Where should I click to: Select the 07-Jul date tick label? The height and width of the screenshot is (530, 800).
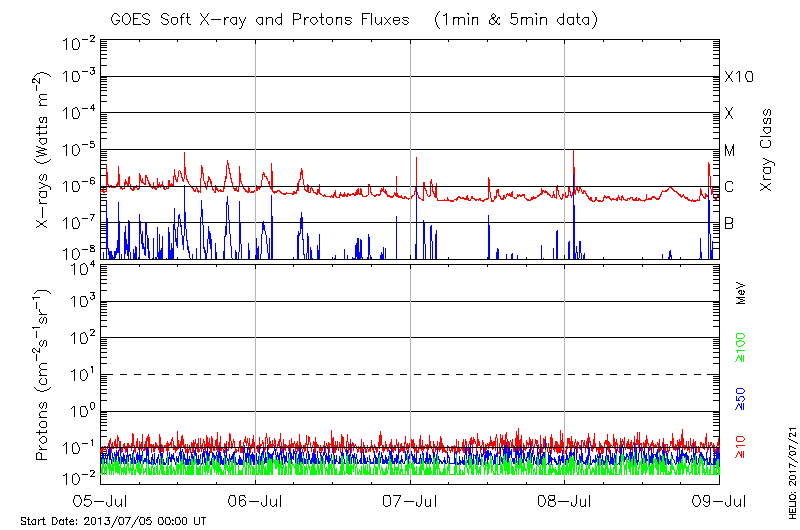tap(410, 499)
